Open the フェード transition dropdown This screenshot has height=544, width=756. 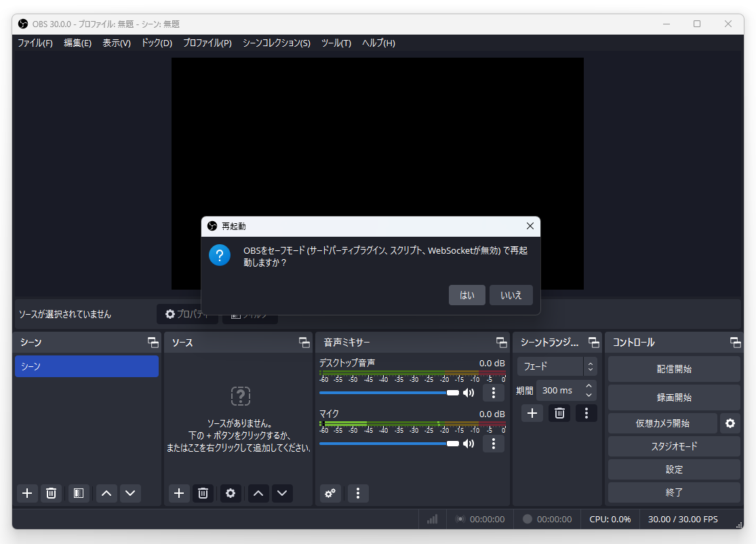pyautogui.click(x=557, y=366)
